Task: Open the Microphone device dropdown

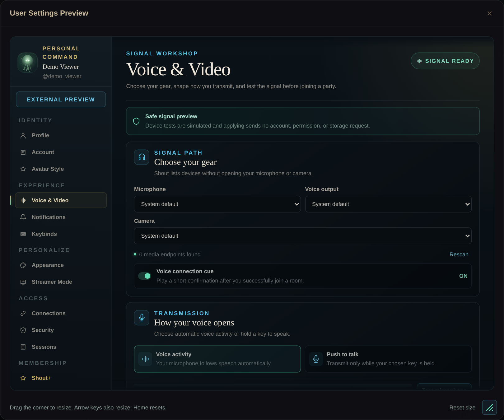Action: point(217,204)
